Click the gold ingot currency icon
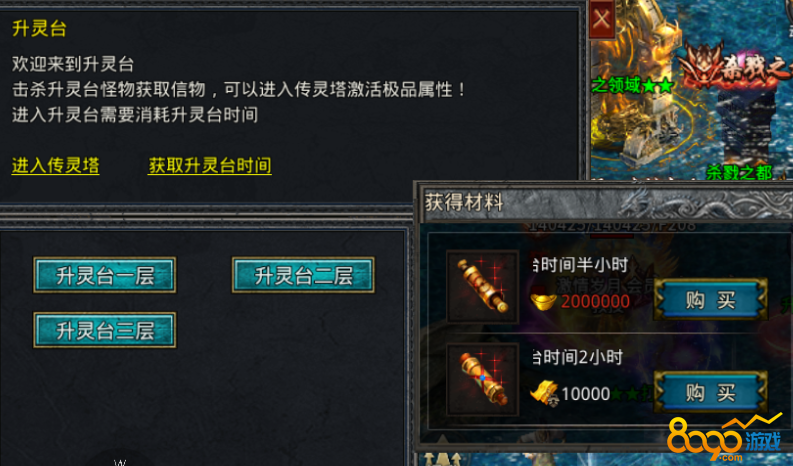The height and width of the screenshot is (466, 793). [543, 301]
